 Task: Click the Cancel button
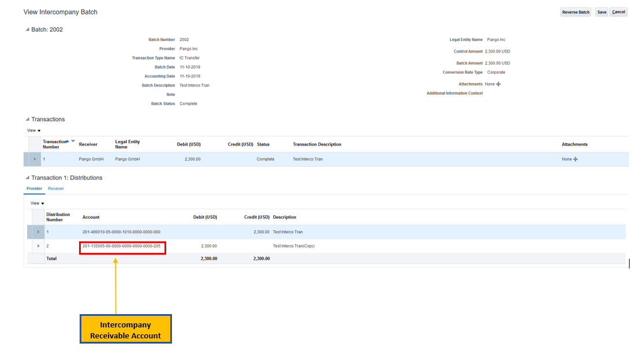point(618,12)
